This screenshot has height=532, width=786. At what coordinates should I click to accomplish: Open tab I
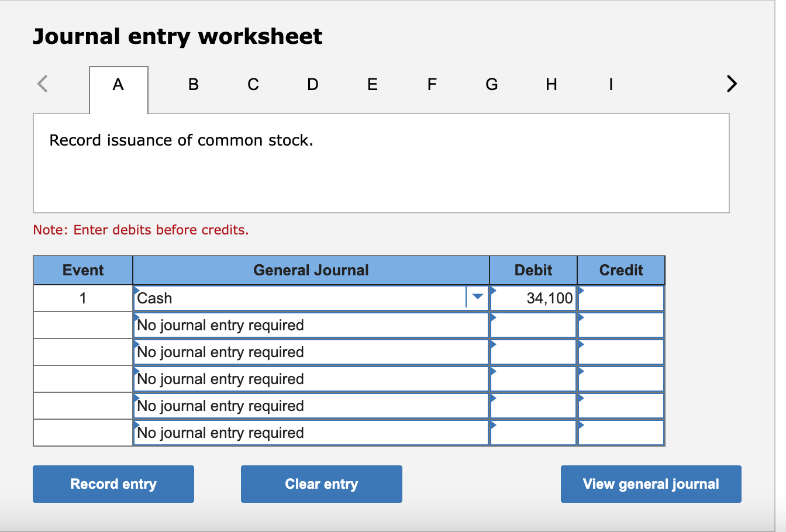[611, 85]
